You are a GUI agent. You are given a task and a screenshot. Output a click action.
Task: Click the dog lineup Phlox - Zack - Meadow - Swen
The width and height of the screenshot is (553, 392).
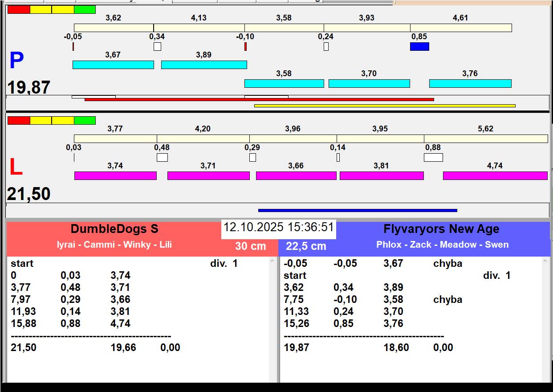pos(442,245)
